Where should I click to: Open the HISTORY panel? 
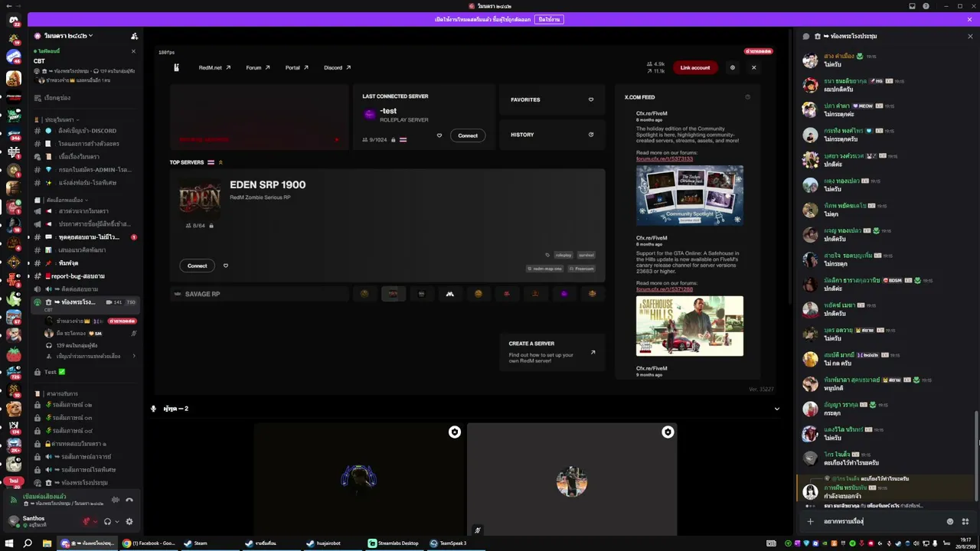tap(552, 135)
